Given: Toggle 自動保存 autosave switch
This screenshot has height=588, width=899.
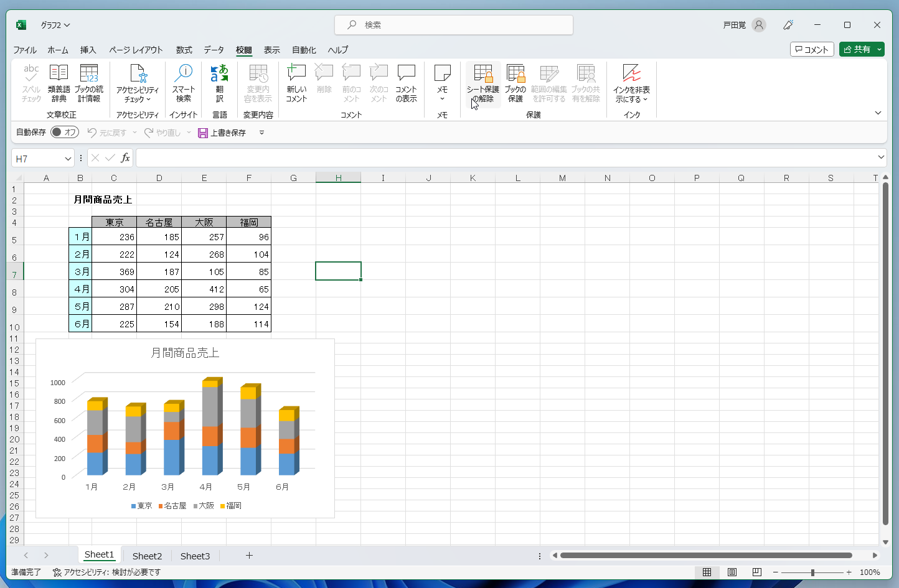Looking at the screenshot, I should tap(65, 132).
